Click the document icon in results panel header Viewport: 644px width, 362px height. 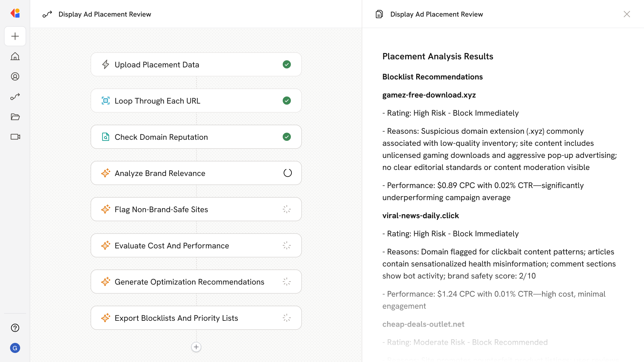click(x=379, y=14)
